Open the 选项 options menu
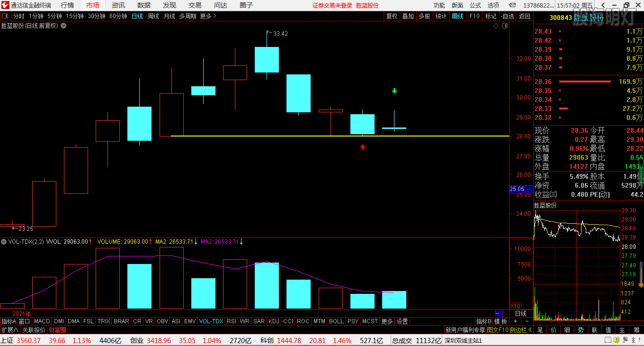The width and height of the screenshot is (644, 346). [493, 5]
